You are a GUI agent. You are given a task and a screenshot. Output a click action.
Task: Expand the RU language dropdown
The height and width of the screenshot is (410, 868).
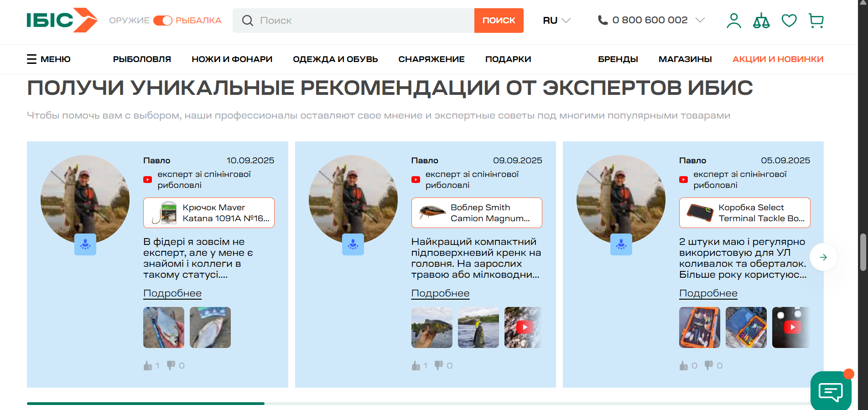click(556, 21)
